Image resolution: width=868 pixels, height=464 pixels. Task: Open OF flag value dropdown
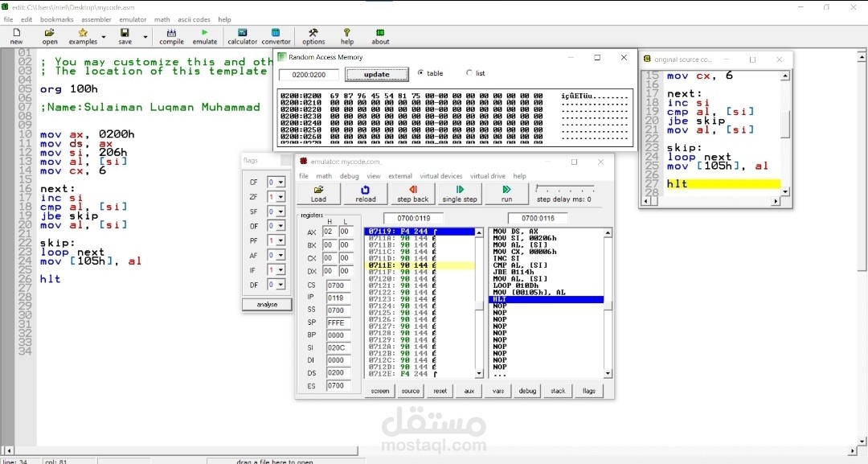(x=281, y=226)
